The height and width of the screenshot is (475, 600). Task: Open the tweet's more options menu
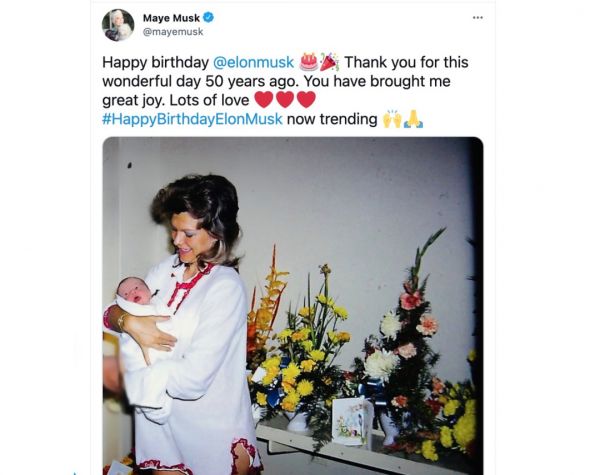tap(478, 18)
